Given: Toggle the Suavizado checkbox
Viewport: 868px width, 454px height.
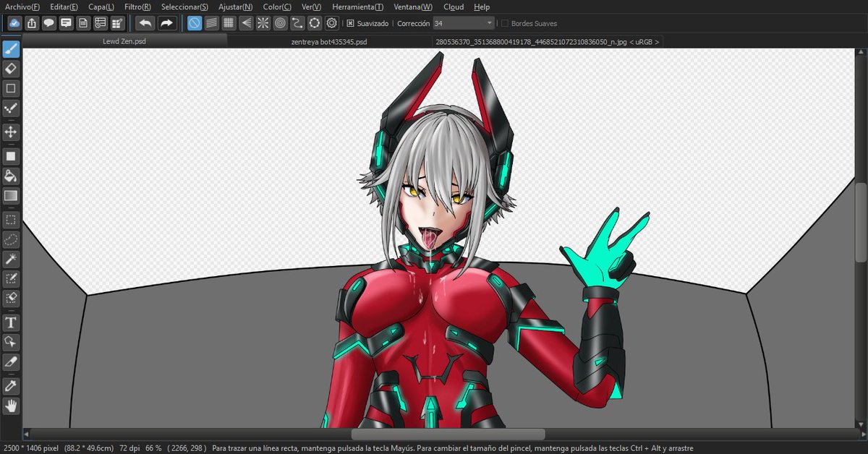Looking at the screenshot, I should [351, 23].
